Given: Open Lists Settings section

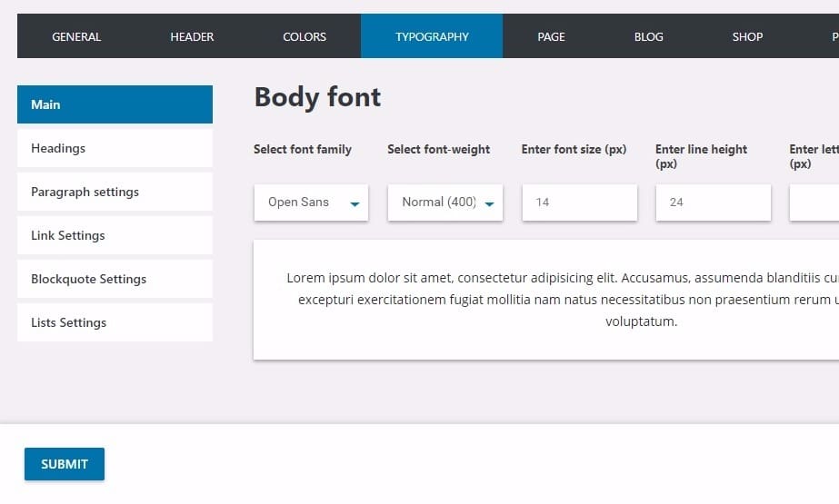Looking at the screenshot, I should (115, 322).
